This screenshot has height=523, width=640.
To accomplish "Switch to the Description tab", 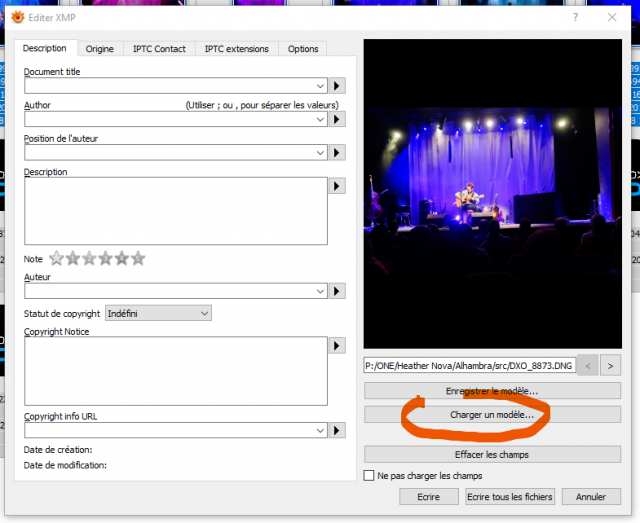I will 45,48.
